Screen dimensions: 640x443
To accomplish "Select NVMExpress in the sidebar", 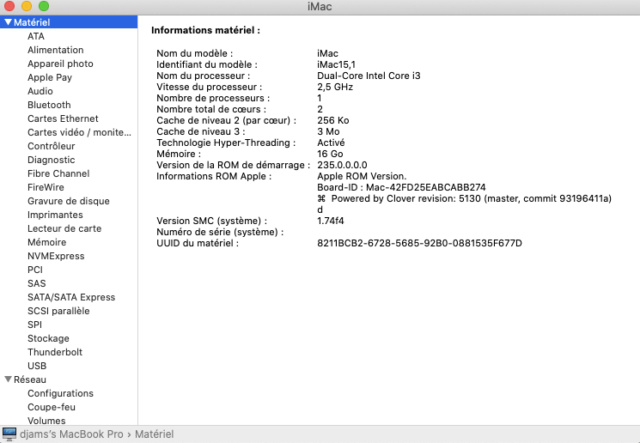I will [56, 256].
